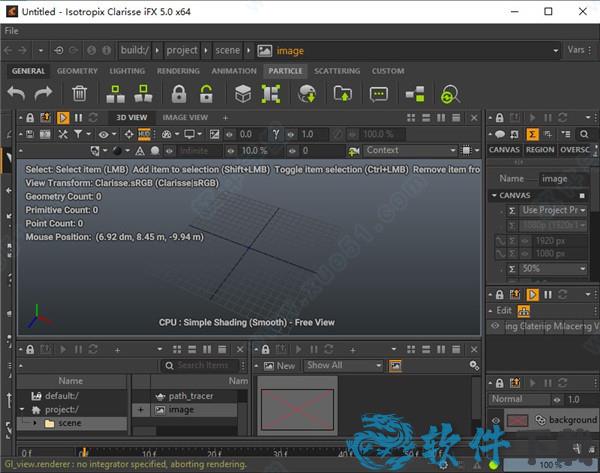
Task: Switch to the PARTICLE shelf tab
Action: (x=285, y=71)
